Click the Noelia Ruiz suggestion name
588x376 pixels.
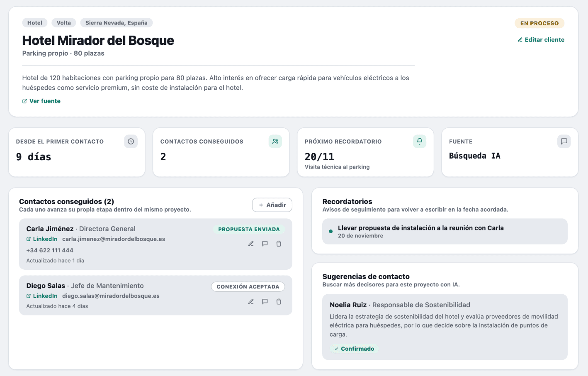(x=348, y=305)
